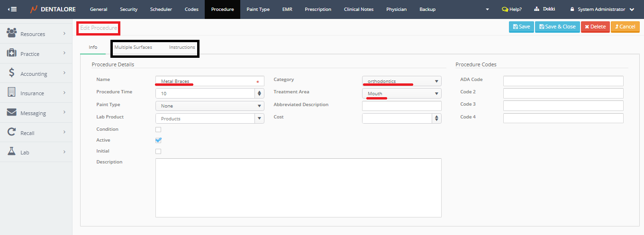Click the red Delete button
This screenshot has height=235, width=644.
[x=595, y=27]
